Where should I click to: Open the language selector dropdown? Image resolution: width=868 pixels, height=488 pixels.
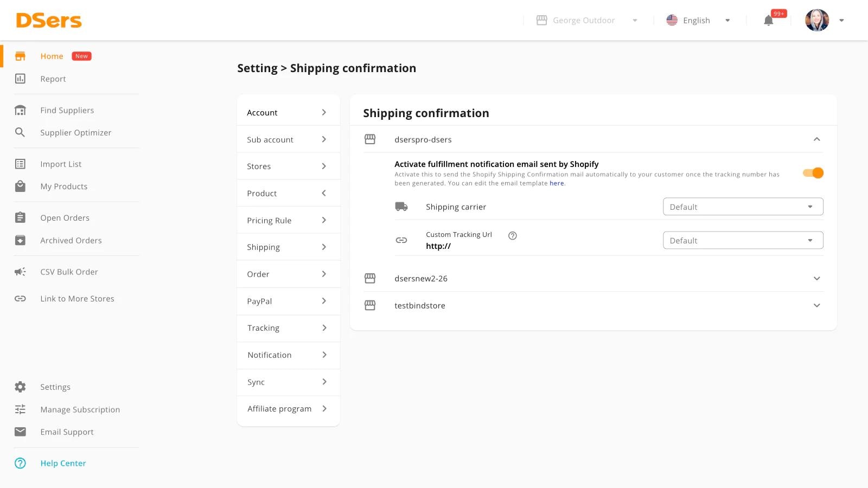pos(727,20)
